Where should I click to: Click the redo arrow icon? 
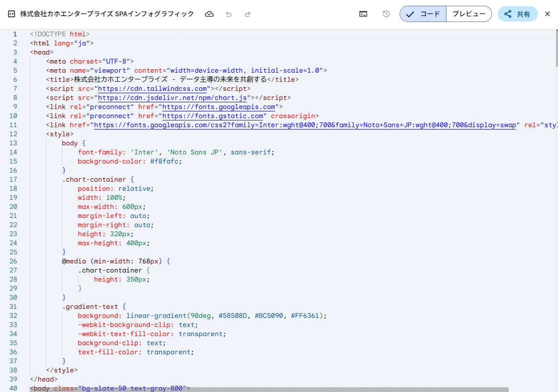247,14
